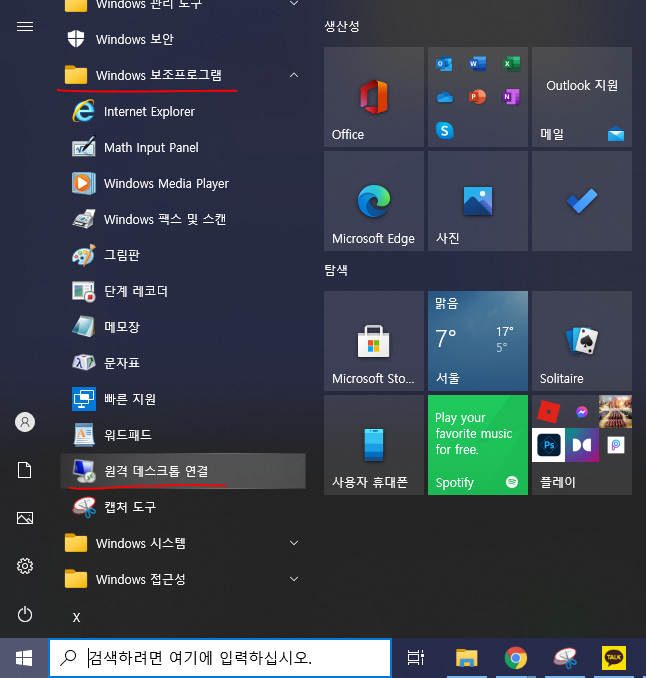Click the 생산성 group heading
646x678 pixels.
point(342,26)
